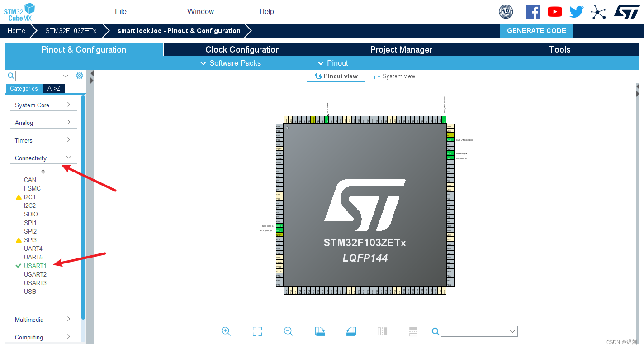Viewport: 644px width, 349px height.
Task: Click the YouTube icon in the header
Action: click(x=555, y=11)
